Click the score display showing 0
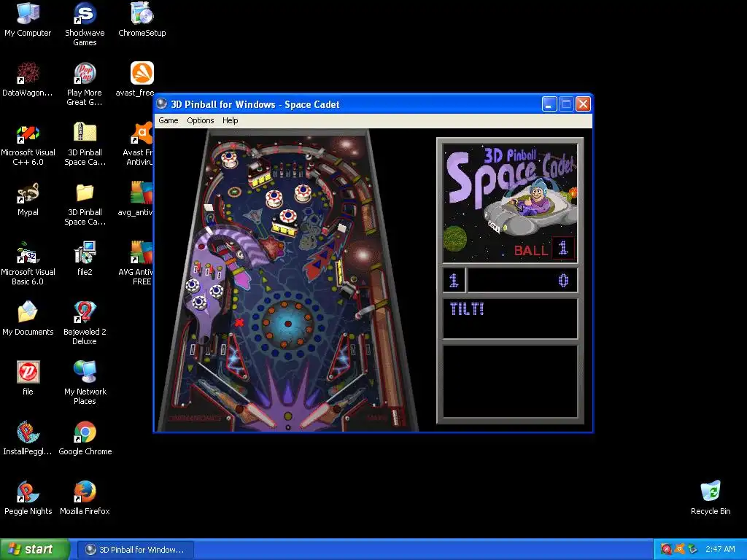 point(522,280)
